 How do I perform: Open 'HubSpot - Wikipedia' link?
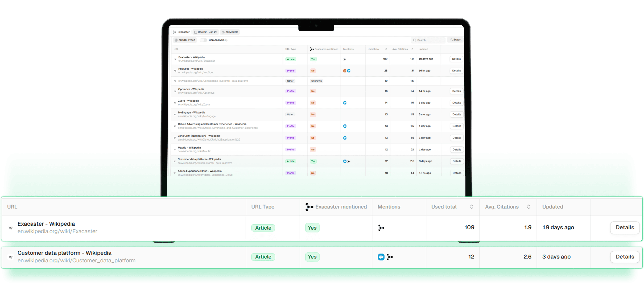pos(190,69)
